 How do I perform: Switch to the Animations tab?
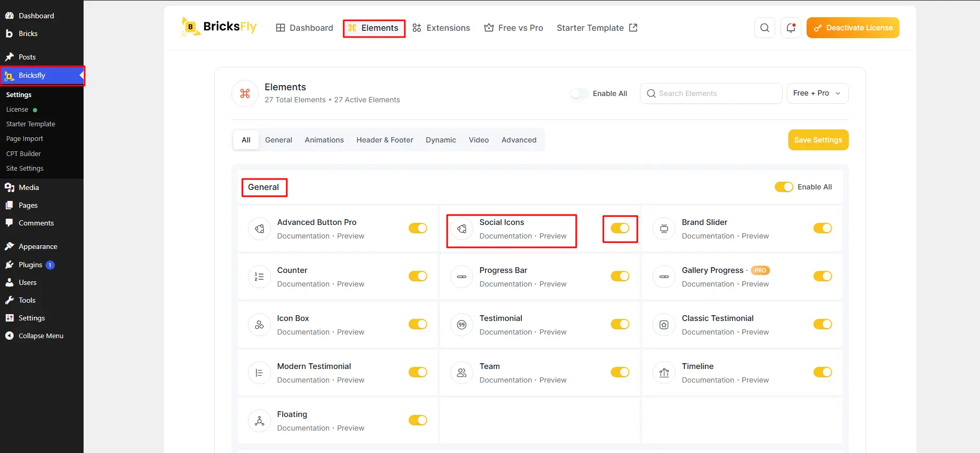click(x=324, y=140)
